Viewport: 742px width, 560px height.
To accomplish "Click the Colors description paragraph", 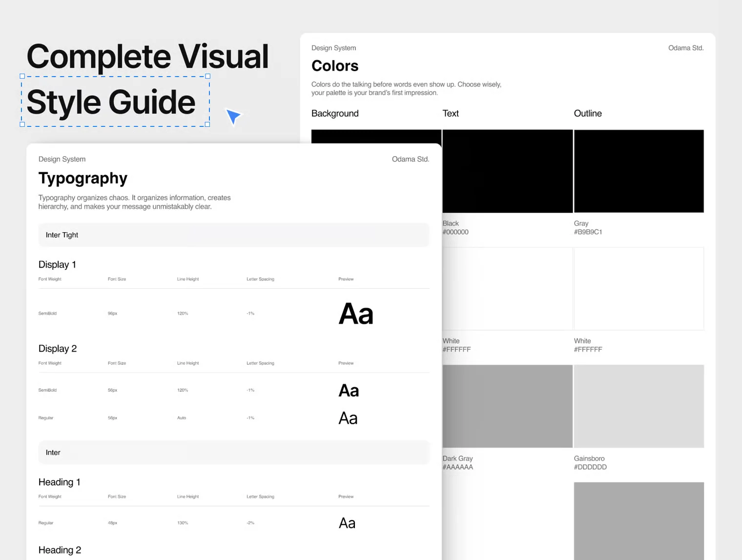I will coord(406,88).
